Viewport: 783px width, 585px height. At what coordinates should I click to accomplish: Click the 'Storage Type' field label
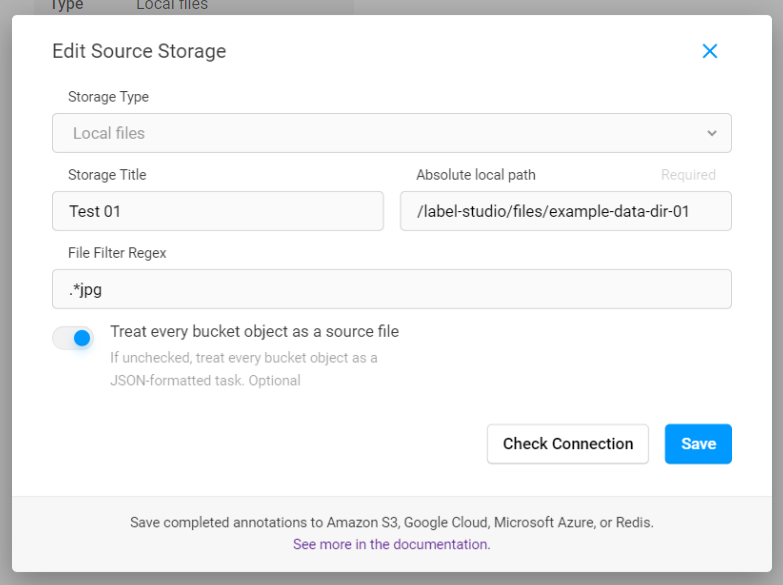tap(108, 97)
